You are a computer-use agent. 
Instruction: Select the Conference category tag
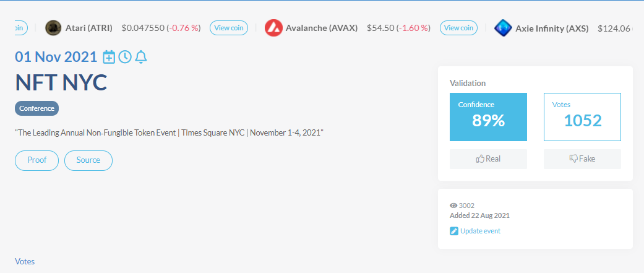tap(36, 108)
